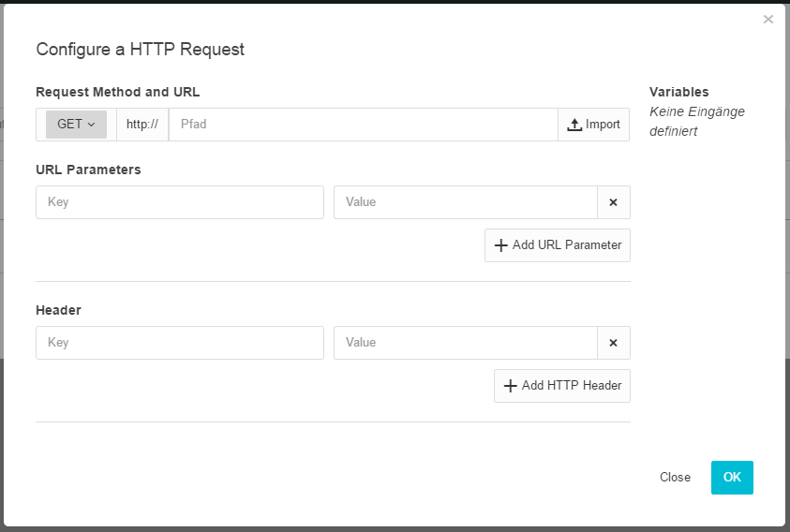The image size is (790, 532).
Task: Focus the Pfad URL path field
Action: [x=363, y=125]
